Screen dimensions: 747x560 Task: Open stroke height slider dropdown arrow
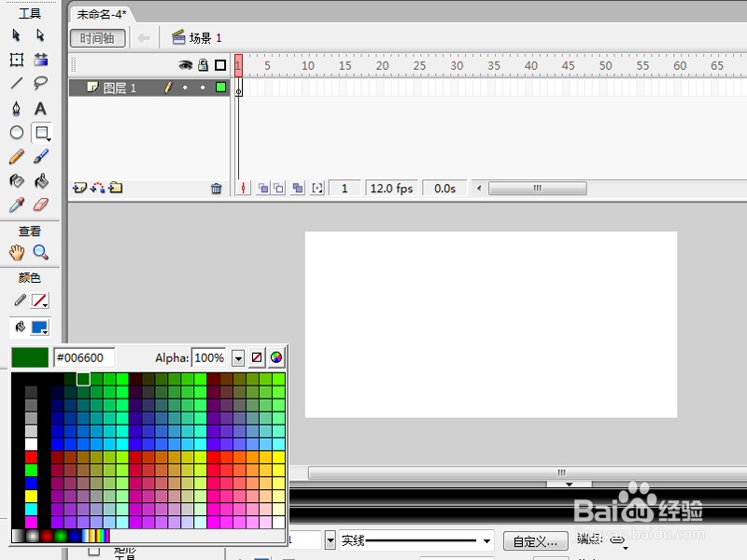[331, 540]
